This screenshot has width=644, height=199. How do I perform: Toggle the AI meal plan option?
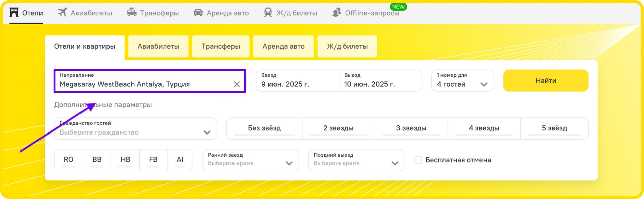tap(180, 160)
